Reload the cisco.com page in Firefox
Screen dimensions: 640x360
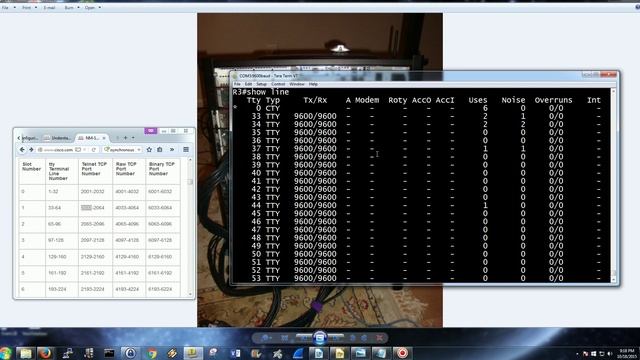coord(94,150)
